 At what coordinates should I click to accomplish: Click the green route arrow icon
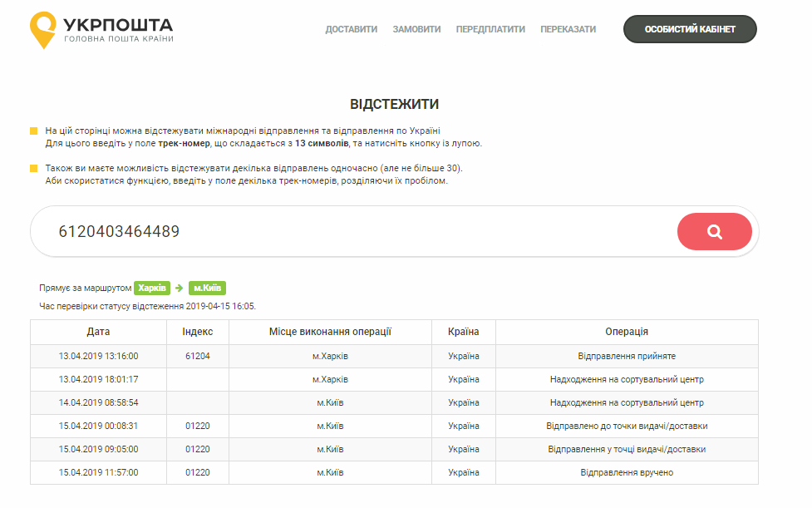179,289
